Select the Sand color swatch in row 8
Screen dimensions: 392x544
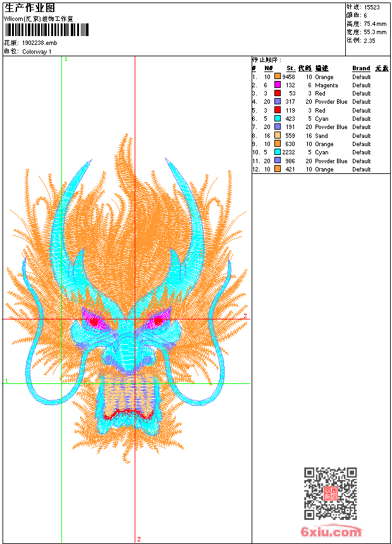pos(278,135)
